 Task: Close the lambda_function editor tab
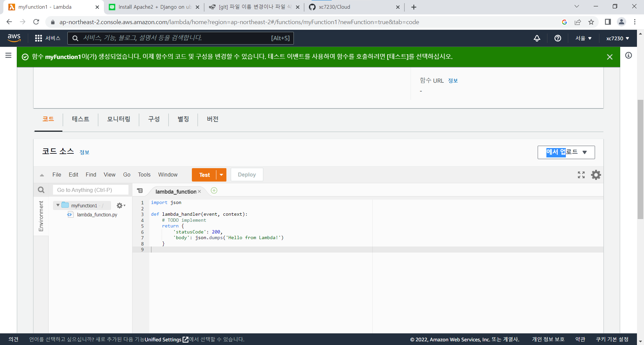coord(199,191)
